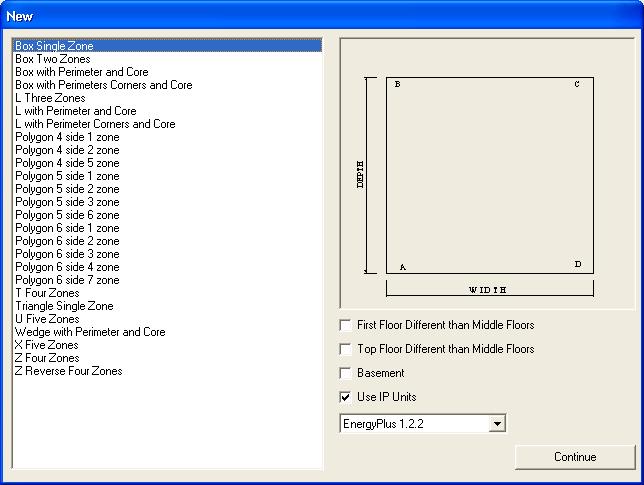The width and height of the screenshot is (644, 485).
Task: Pick Polygon 6 side 3 zone
Action: [x=168, y=254]
